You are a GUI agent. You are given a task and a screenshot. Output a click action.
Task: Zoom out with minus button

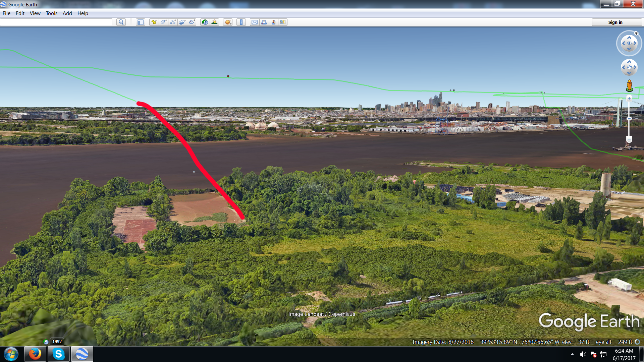[629, 139]
